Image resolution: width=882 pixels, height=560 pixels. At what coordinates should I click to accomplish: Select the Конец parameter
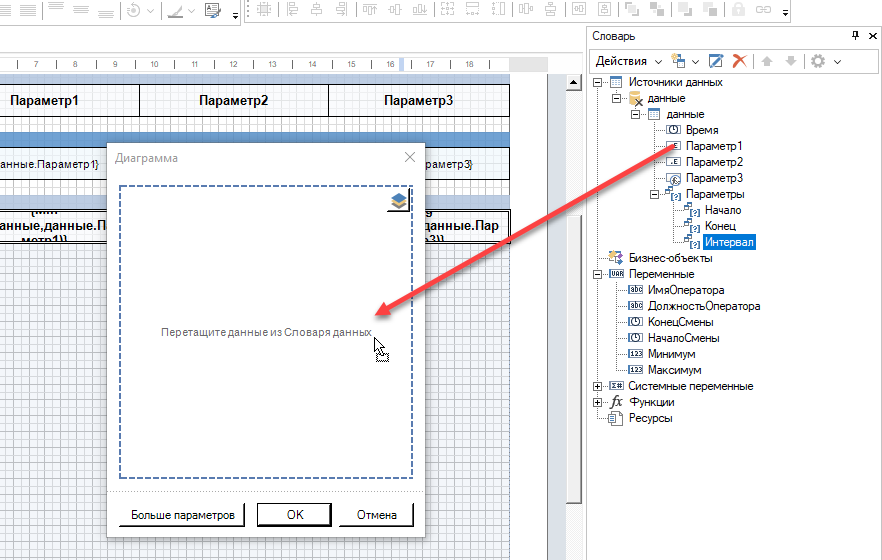tap(720, 226)
